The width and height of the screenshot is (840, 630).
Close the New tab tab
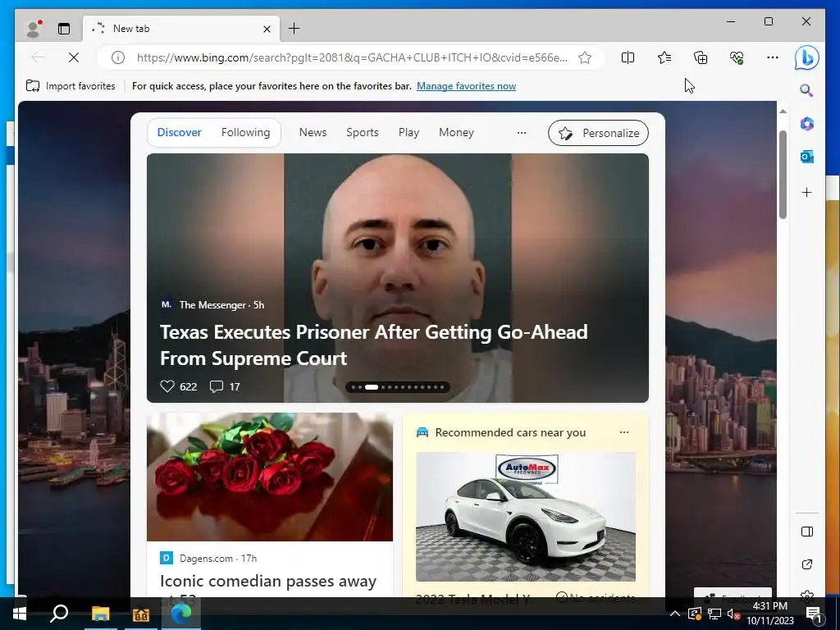(x=267, y=29)
